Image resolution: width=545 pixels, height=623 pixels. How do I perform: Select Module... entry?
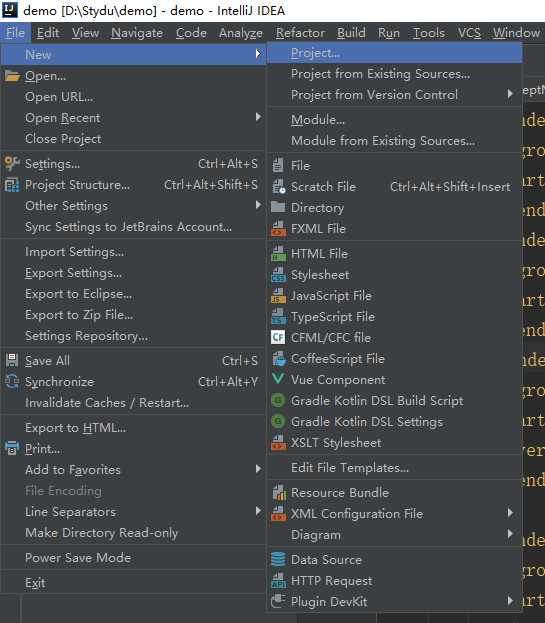pos(394,119)
